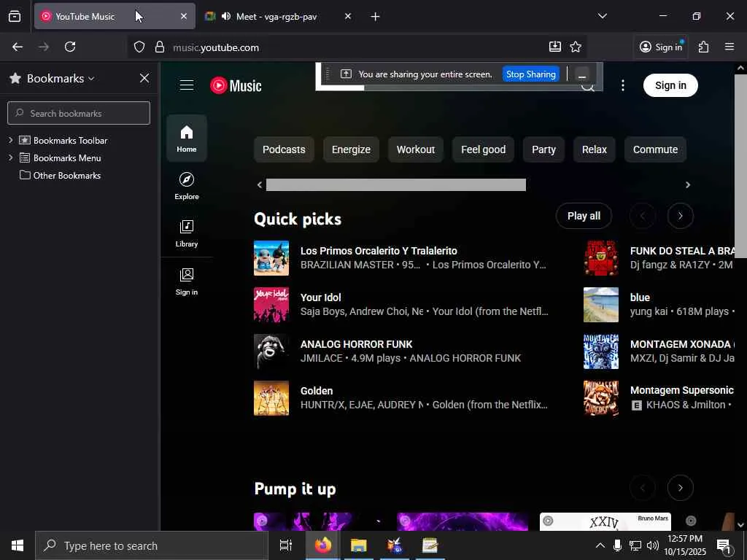The image size is (747, 560).
Task: Next page of Quick picks
Action: point(681,216)
